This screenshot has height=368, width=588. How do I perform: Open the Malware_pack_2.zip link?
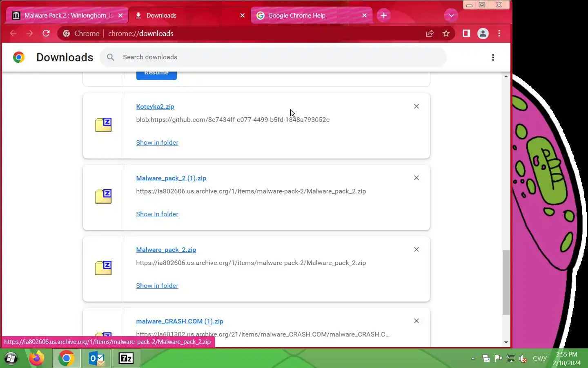click(x=166, y=249)
